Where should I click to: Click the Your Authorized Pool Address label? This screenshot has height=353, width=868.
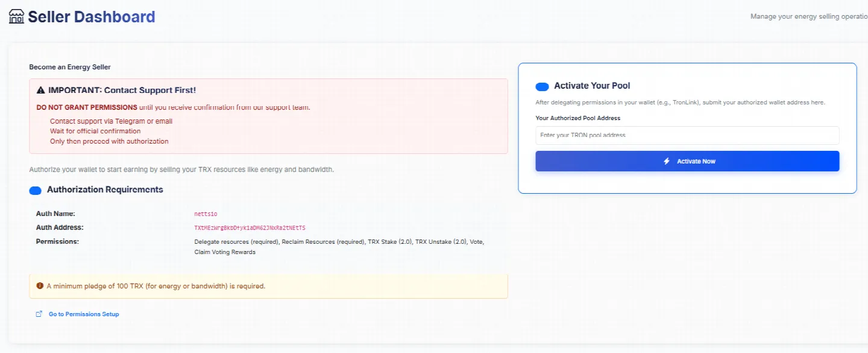point(577,118)
